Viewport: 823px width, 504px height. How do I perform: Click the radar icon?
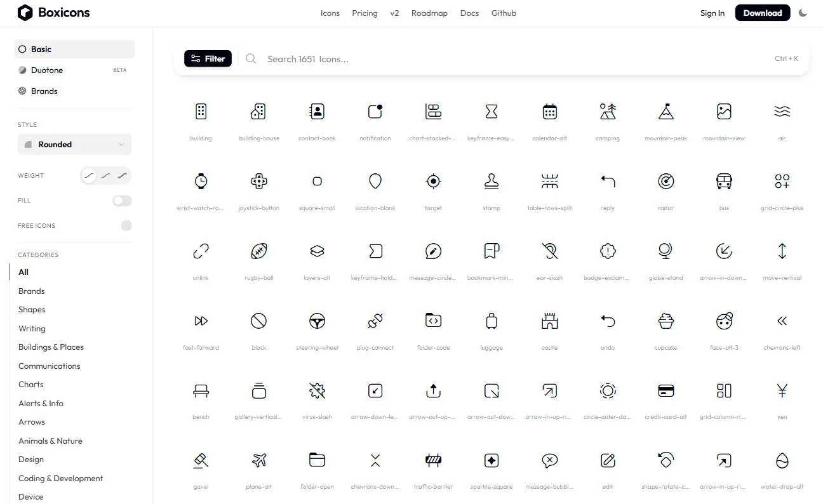click(x=666, y=181)
